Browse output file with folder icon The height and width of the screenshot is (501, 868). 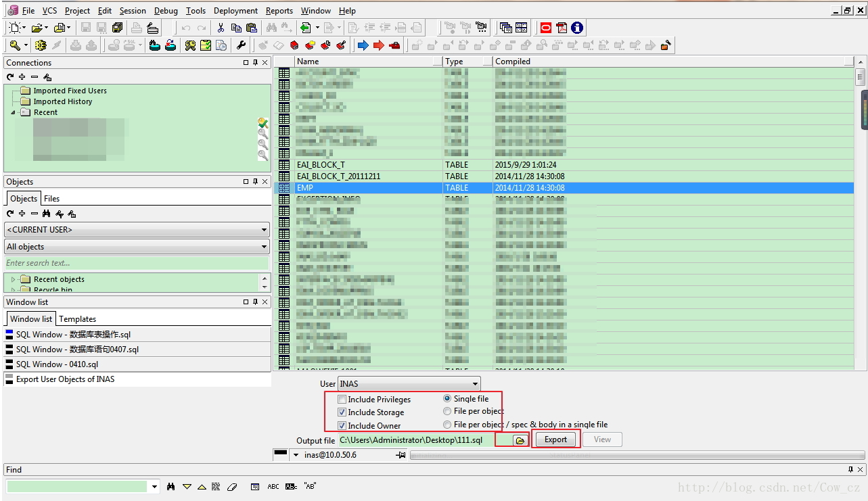[520, 440]
